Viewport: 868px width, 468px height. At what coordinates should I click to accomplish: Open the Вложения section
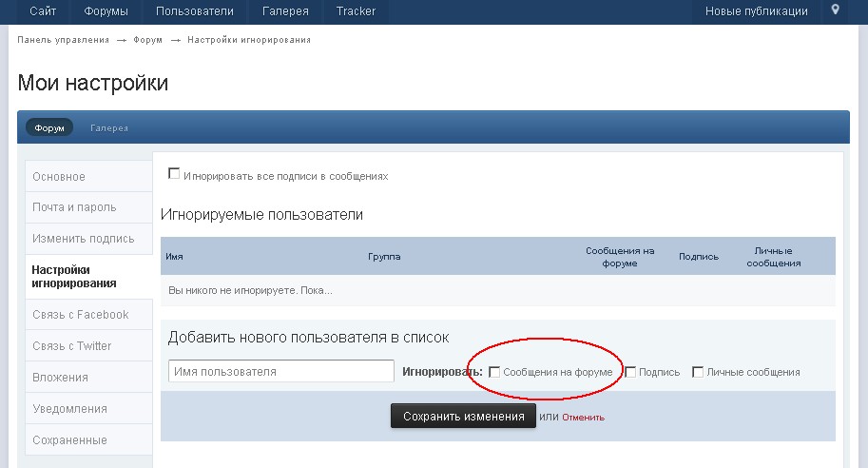[x=88, y=378]
